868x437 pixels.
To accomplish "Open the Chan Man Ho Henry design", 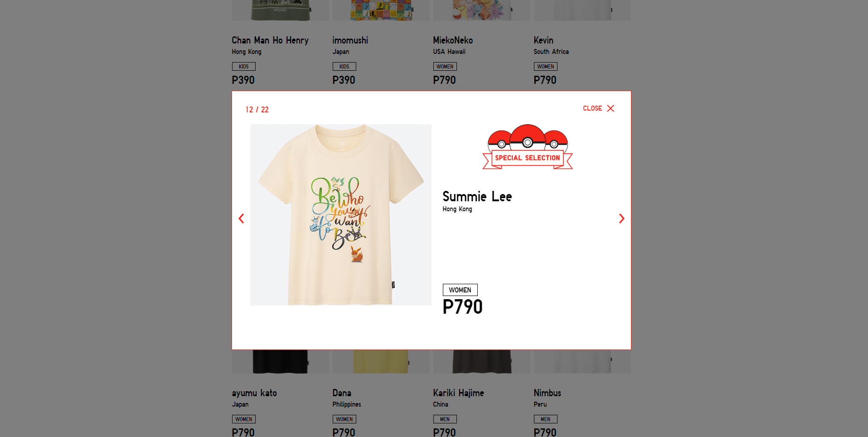I will click(270, 40).
